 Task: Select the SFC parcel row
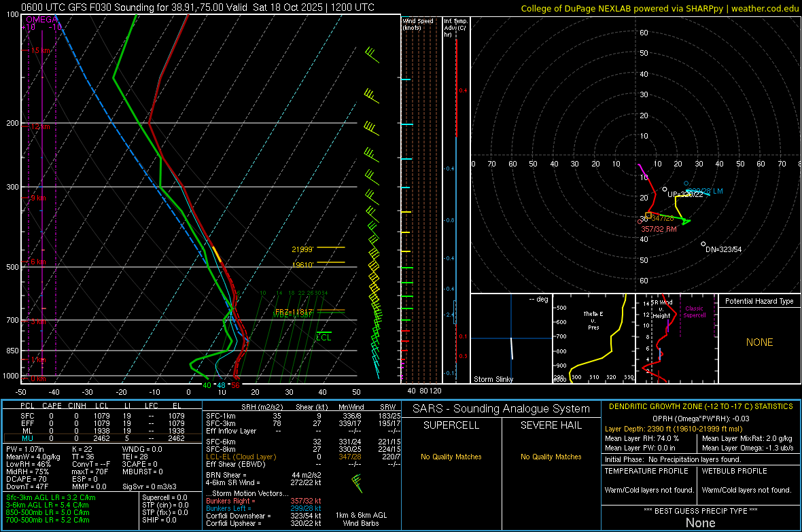coord(103,416)
